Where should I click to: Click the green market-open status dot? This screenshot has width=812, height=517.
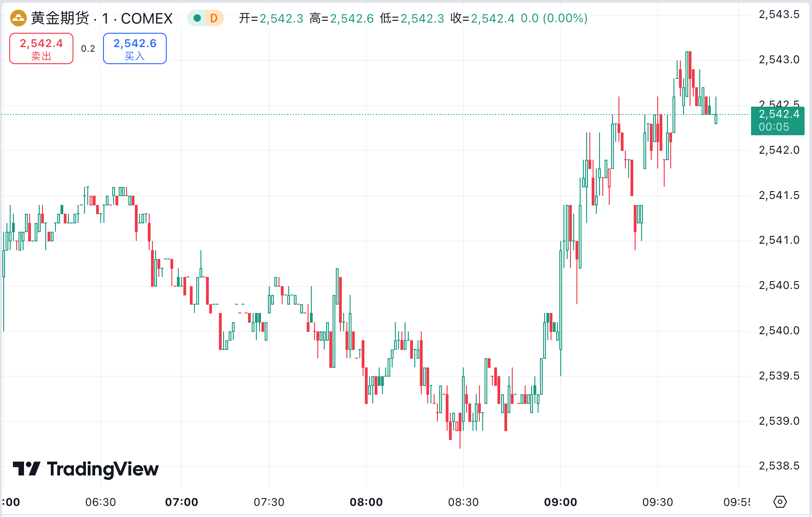[197, 18]
